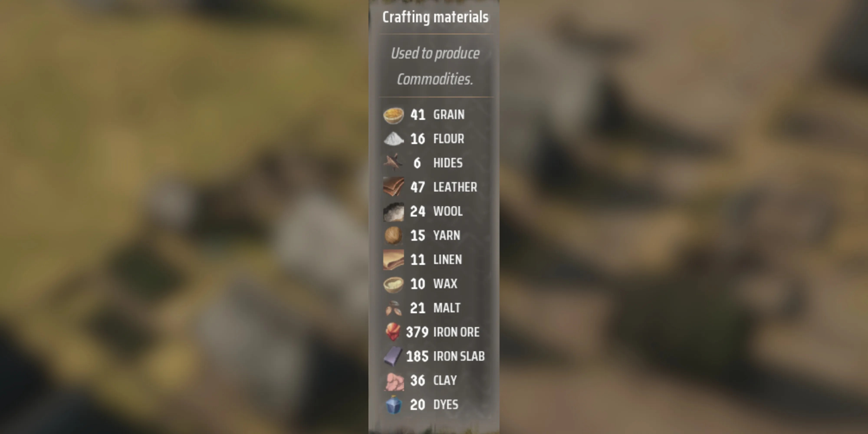
Task: Select the yarn ball icon
Action: click(393, 235)
